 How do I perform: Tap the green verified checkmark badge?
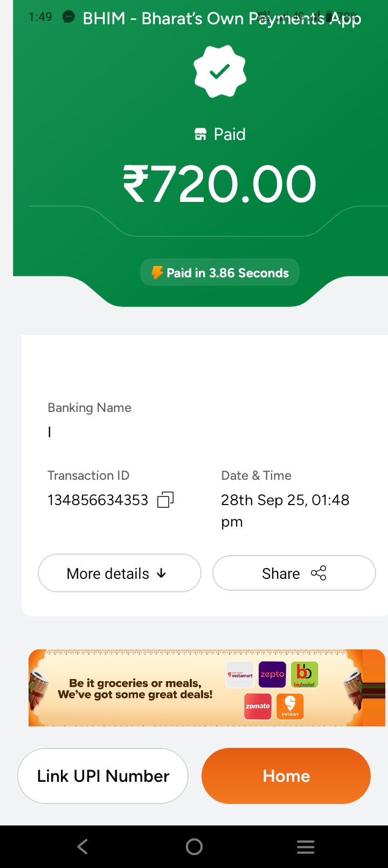[x=220, y=72]
